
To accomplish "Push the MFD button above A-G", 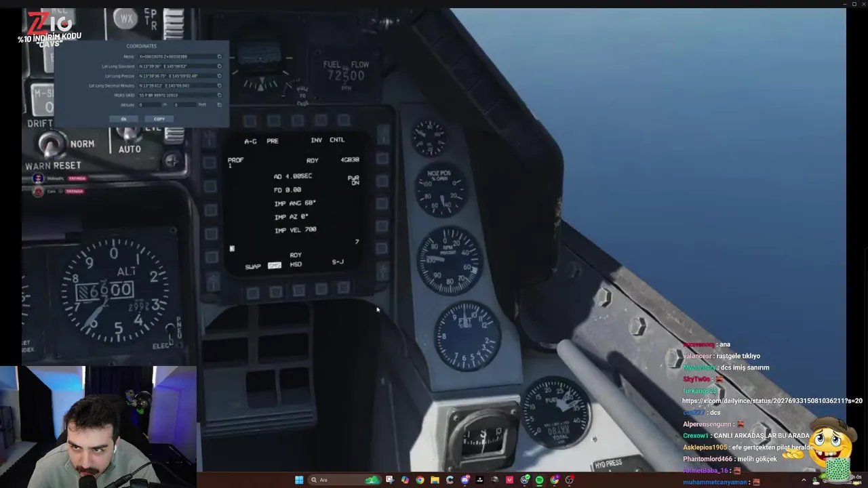I will [x=250, y=121].
